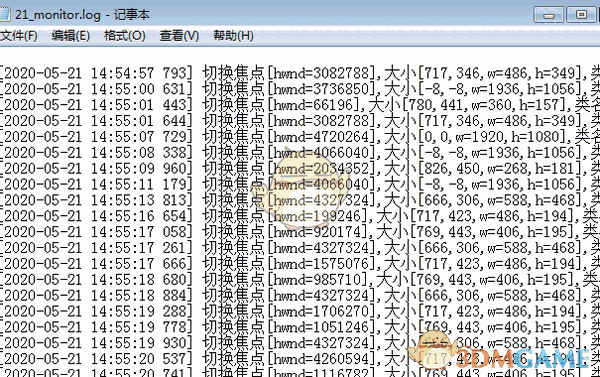The image size is (600, 377).
Task: Click log line timestamped 14:55:18 884
Action: point(300,295)
